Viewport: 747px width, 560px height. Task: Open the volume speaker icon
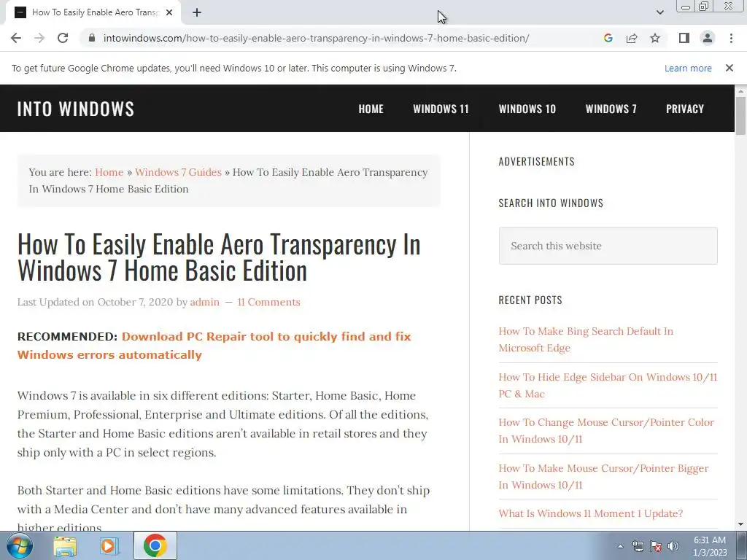pos(673,546)
